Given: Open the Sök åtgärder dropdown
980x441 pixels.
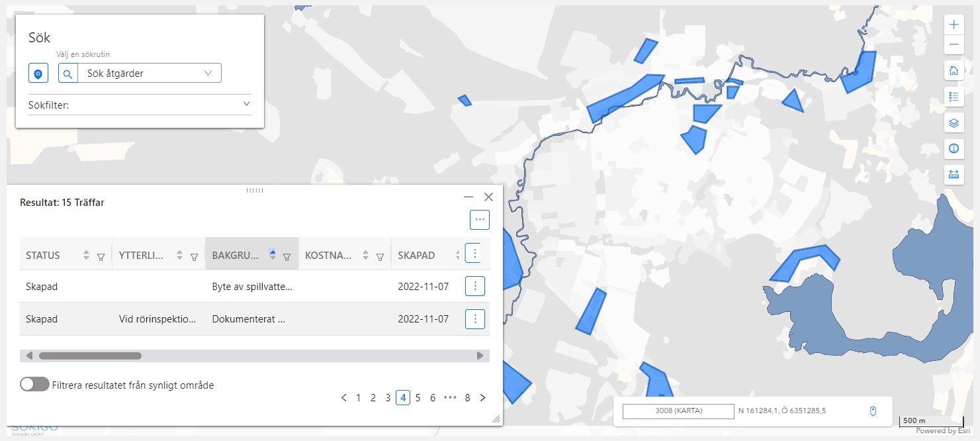Looking at the screenshot, I should [150, 73].
